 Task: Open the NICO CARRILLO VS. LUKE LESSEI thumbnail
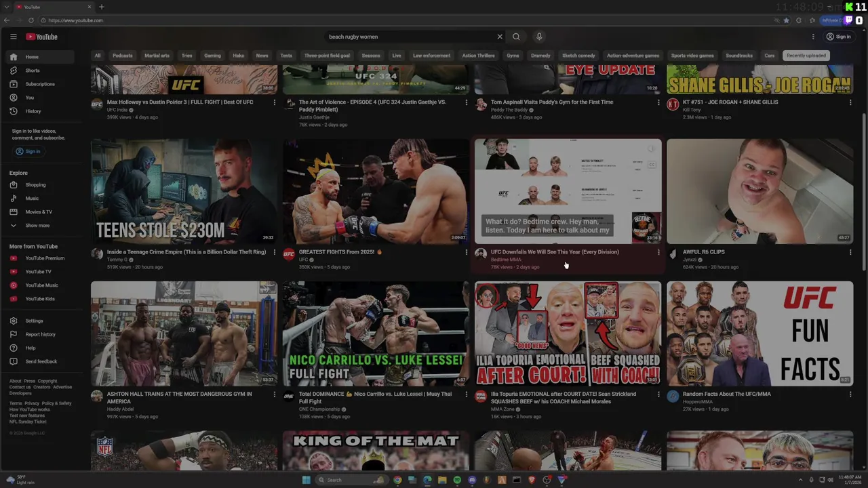(x=376, y=333)
